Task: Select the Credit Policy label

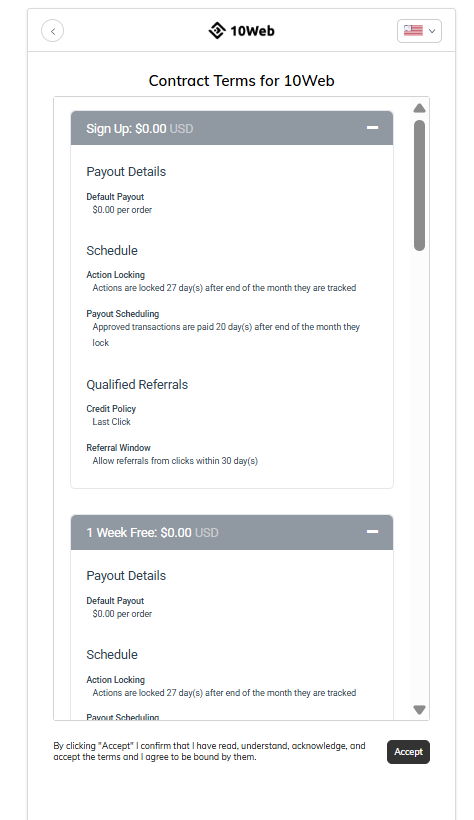Action: pyautogui.click(x=111, y=408)
